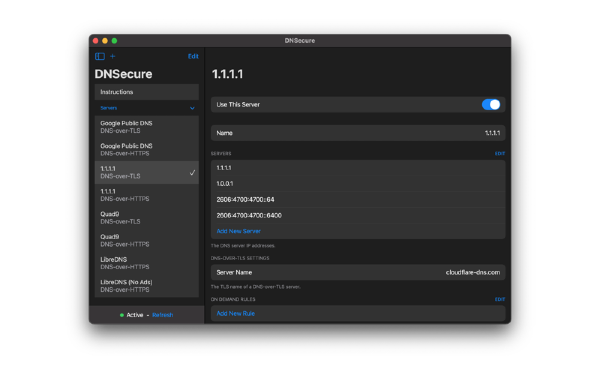Add a new DNS configuration with plus icon
Image resolution: width=600 pixels, height=375 pixels.
pos(112,56)
